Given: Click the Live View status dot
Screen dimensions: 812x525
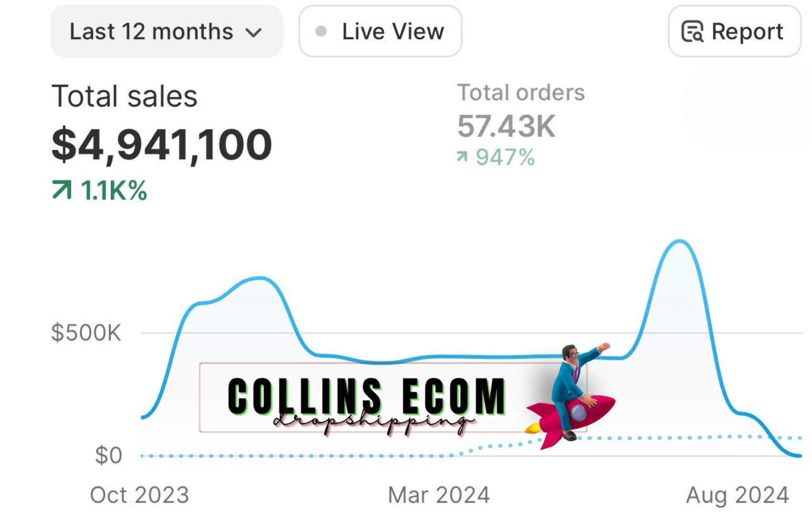Looking at the screenshot, I should tap(321, 31).
